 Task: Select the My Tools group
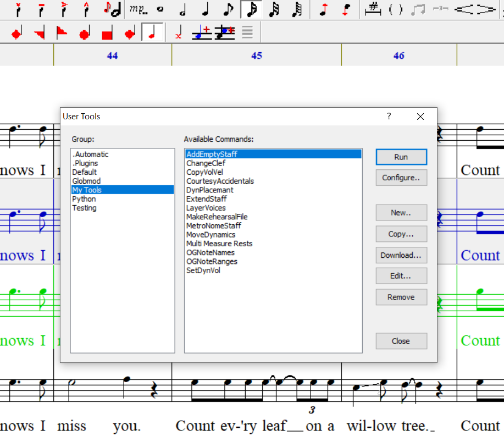[123, 190]
